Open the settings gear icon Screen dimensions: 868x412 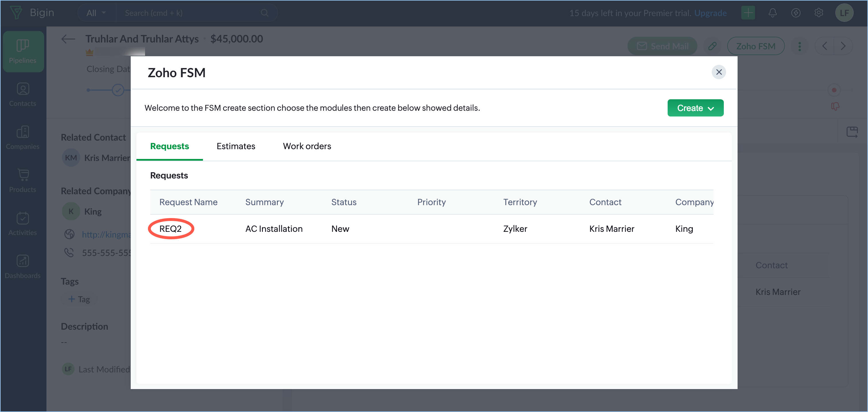click(x=818, y=13)
